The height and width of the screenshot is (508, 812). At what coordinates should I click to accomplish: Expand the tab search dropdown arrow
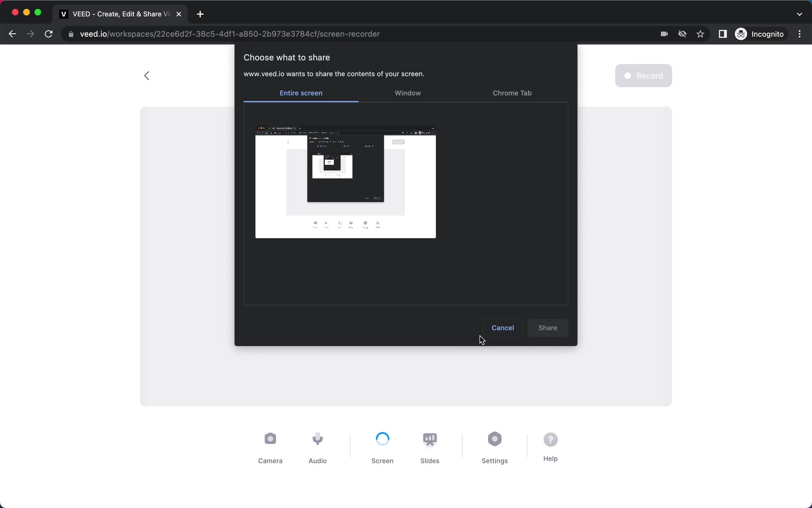tap(800, 14)
